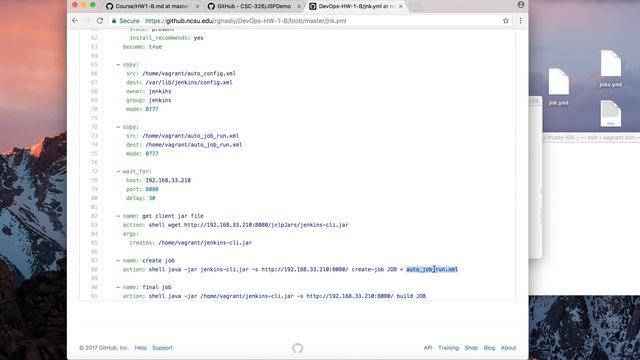The width and height of the screenshot is (640, 360).
Task: Click host value 192.168.33.210
Action: tap(168, 180)
